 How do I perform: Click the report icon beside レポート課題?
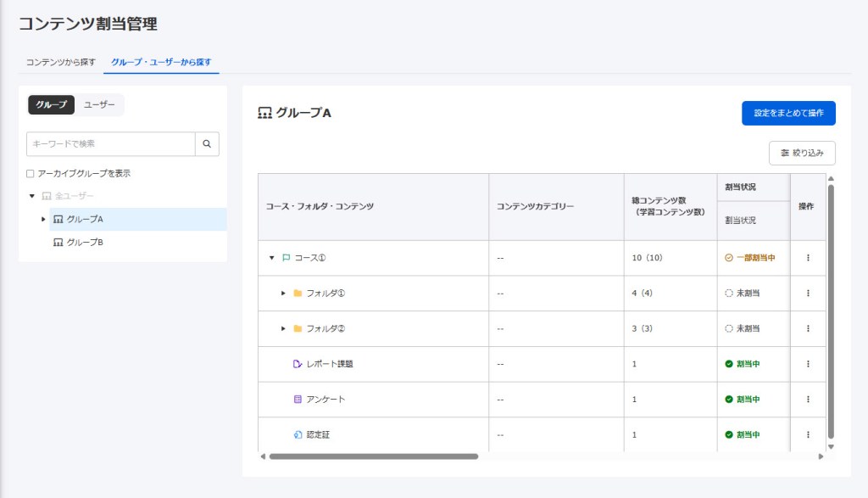(x=298, y=364)
